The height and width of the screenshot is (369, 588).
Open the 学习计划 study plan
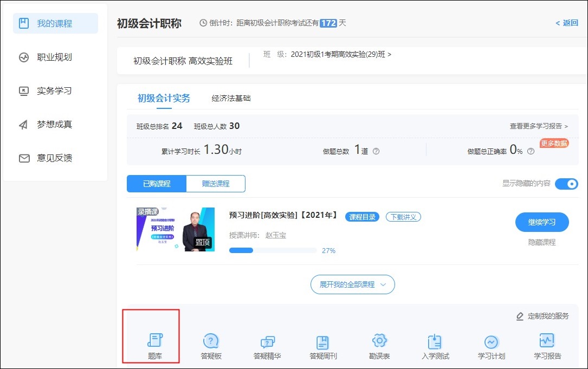tap(491, 344)
